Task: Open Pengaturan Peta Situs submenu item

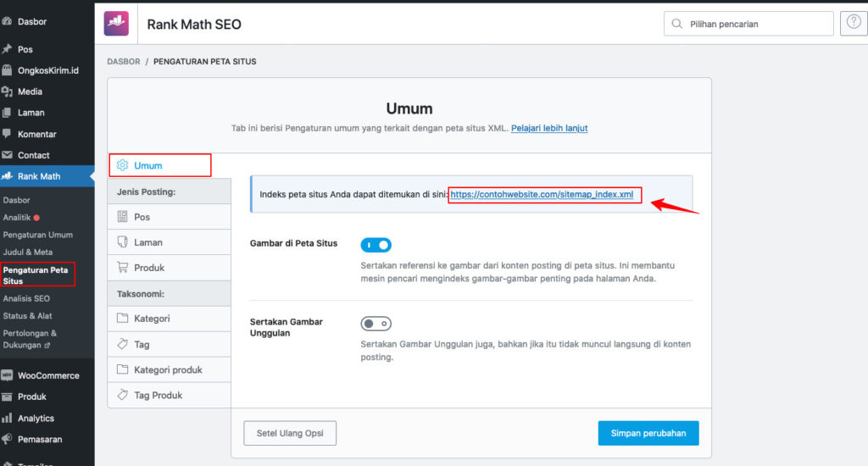Action: click(36, 275)
